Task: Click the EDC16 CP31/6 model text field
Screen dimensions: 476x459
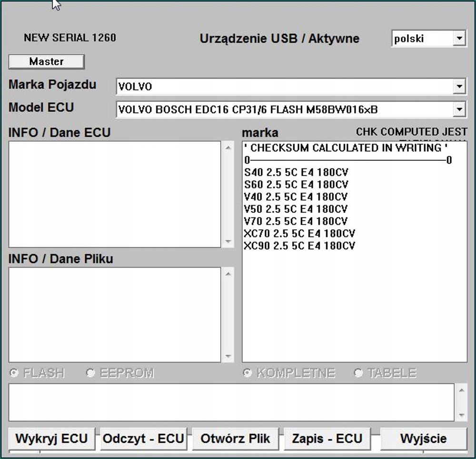Action: pos(285,109)
